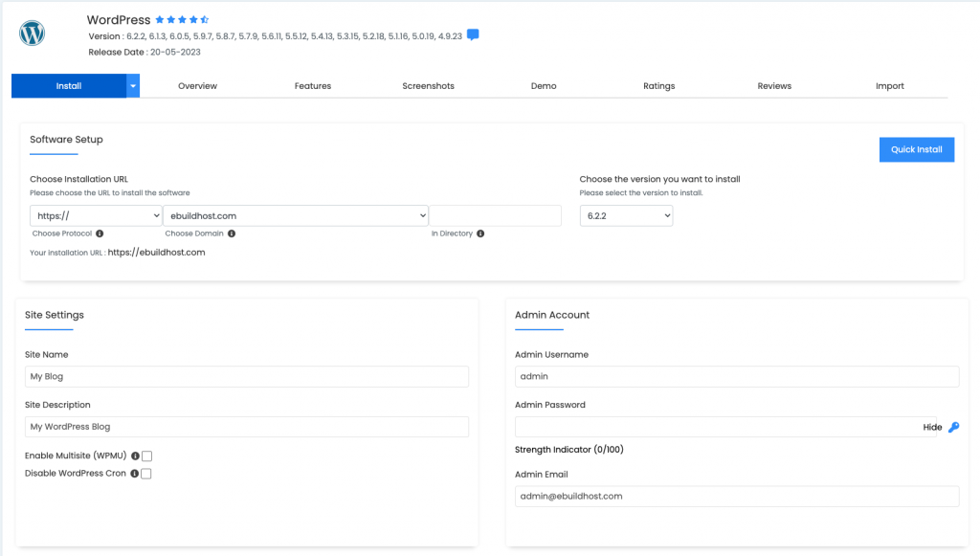
Task: Enable Multisite (WPMU) checkbox
Action: click(x=146, y=456)
